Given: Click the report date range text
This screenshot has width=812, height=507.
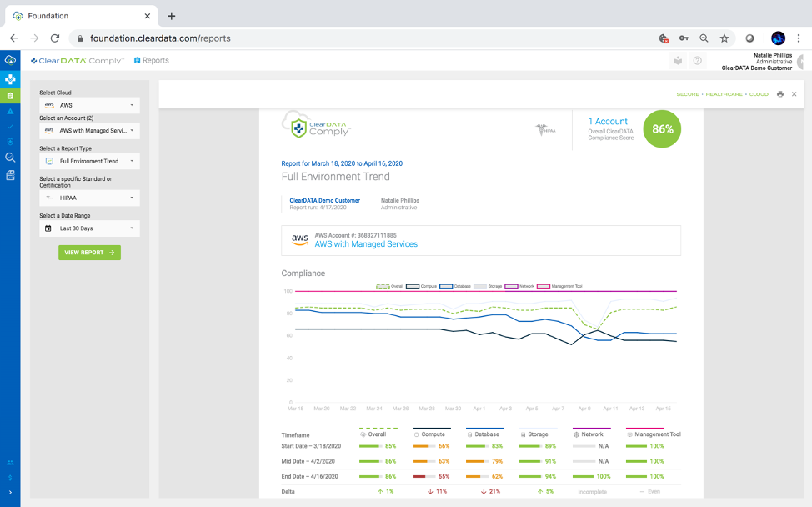Looking at the screenshot, I should pos(342,163).
